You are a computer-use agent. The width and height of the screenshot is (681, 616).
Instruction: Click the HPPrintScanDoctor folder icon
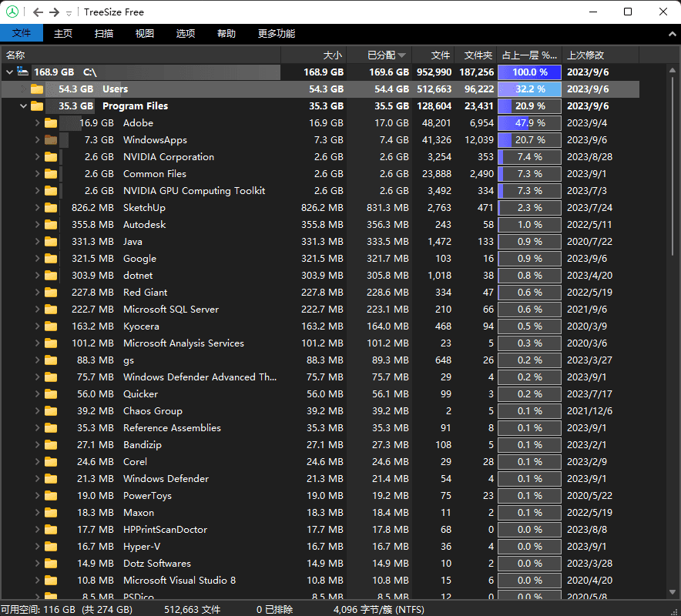[x=51, y=529]
